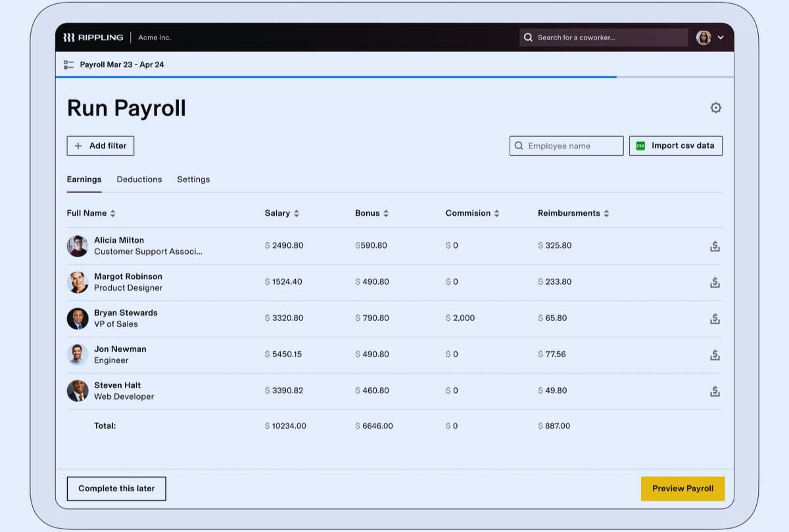Click the Rippling logo in header

click(93, 37)
